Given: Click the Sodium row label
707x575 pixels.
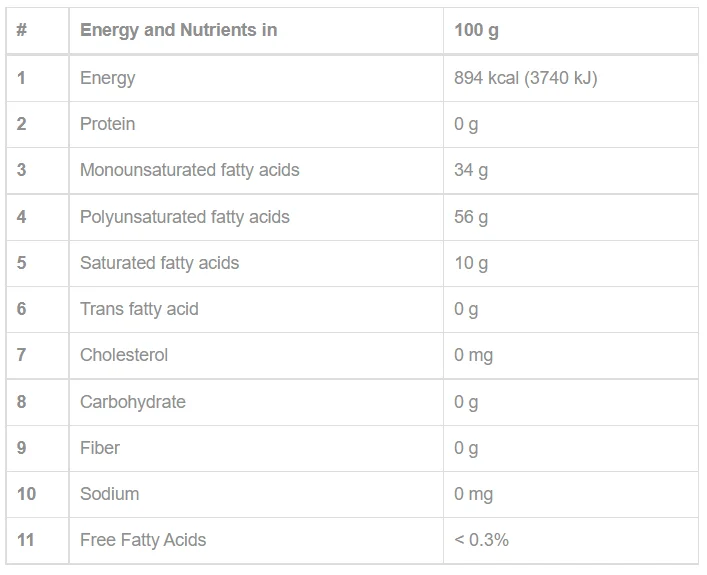Looking at the screenshot, I should tap(110, 494).
